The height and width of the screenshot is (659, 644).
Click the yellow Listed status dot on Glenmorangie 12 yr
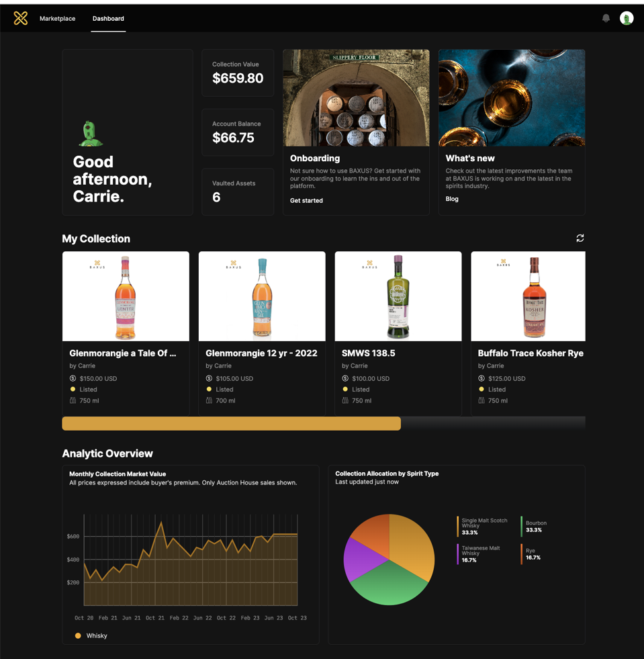point(209,389)
